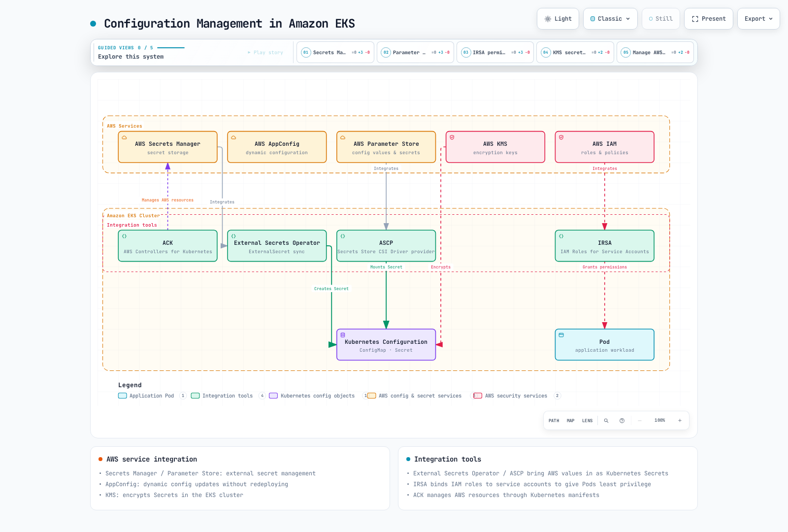Click the search magnifier icon

pyautogui.click(x=606, y=421)
